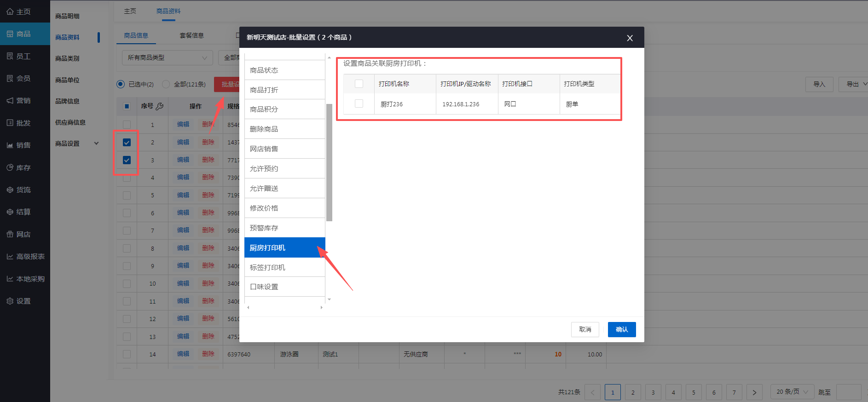Click the home icon in sidebar
Image resolution: width=868 pixels, height=402 pixels.
pyautogui.click(x=10, y=11)
